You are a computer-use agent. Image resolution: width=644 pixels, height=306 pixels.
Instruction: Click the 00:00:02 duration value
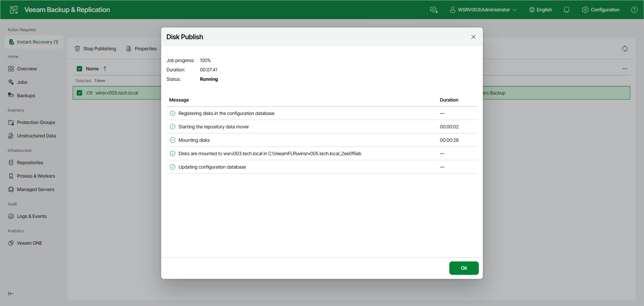coord(449,127)
